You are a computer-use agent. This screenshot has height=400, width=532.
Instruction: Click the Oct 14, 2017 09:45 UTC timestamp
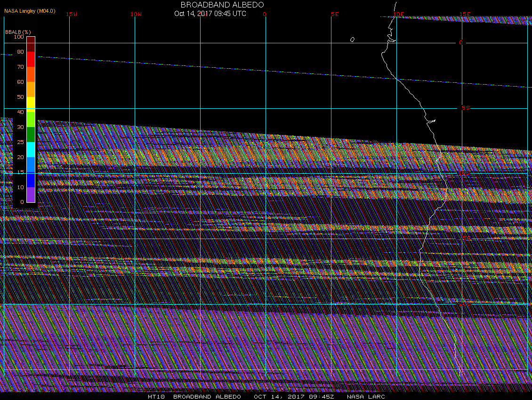click(210, 14)
